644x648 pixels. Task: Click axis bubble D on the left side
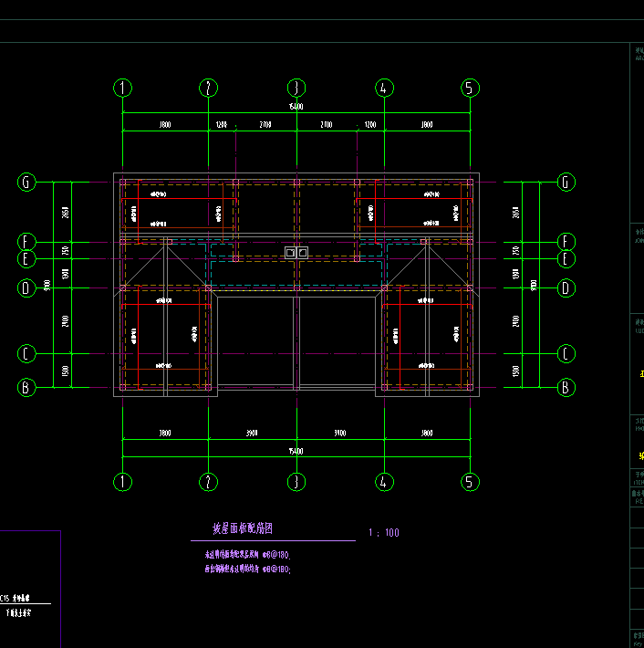[26, 288]
